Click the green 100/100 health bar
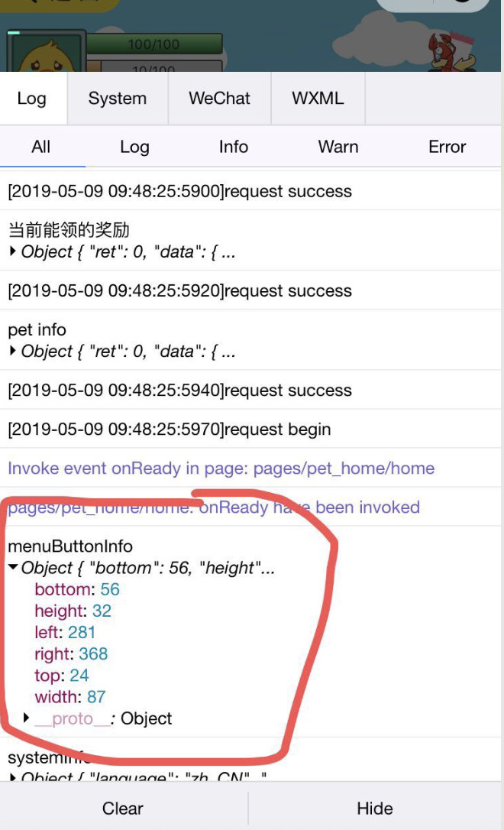Screen dimensions: 504x830 tap(154, 44)
